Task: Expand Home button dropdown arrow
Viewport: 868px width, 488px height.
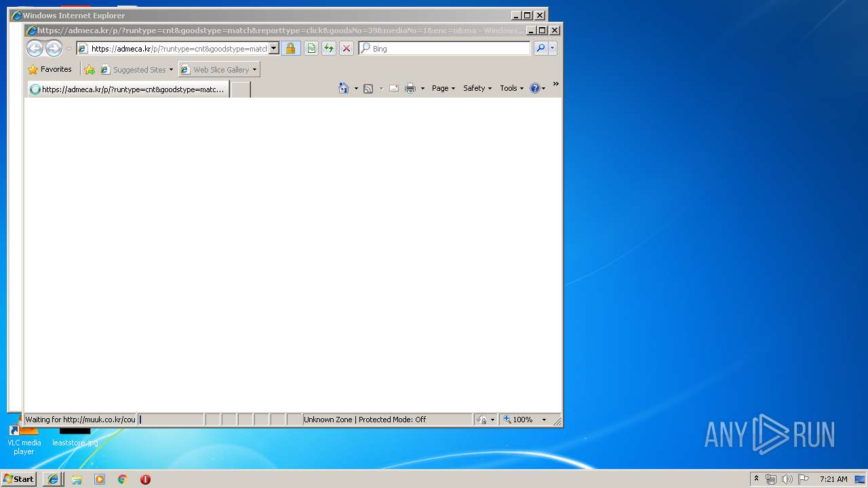Action: click(x=356, y=89)
